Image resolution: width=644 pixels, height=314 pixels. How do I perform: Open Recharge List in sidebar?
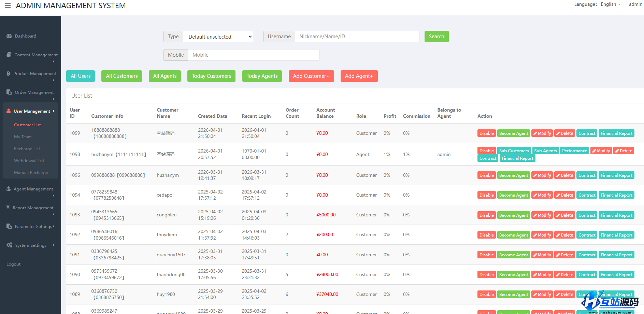point(27,149)
